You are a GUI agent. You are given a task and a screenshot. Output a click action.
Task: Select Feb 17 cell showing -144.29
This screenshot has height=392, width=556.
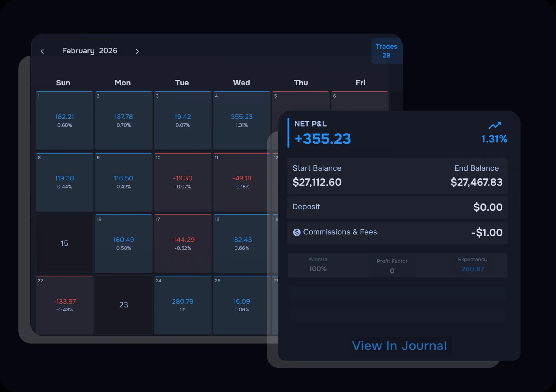pyautogui.click(x=183, y=244)
